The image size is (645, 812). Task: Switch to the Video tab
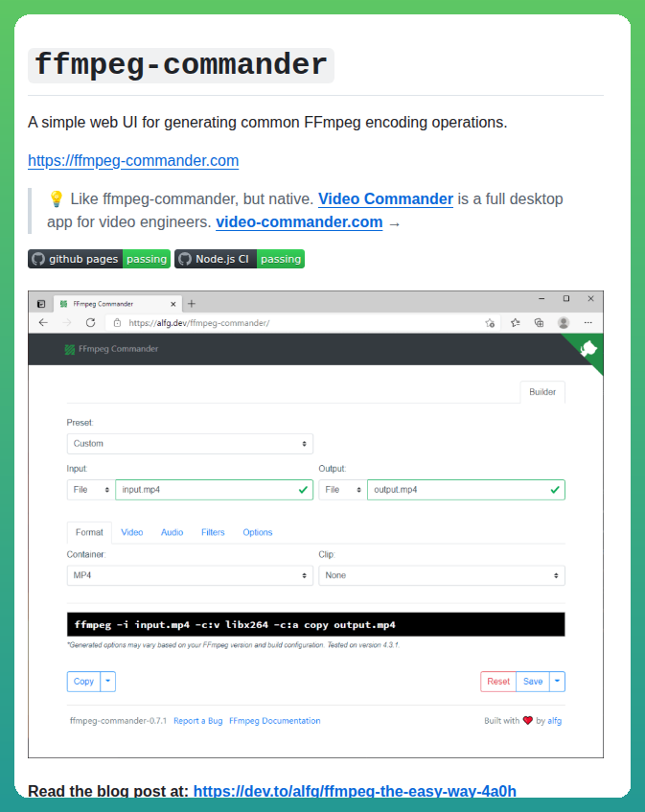click(132, 532)
